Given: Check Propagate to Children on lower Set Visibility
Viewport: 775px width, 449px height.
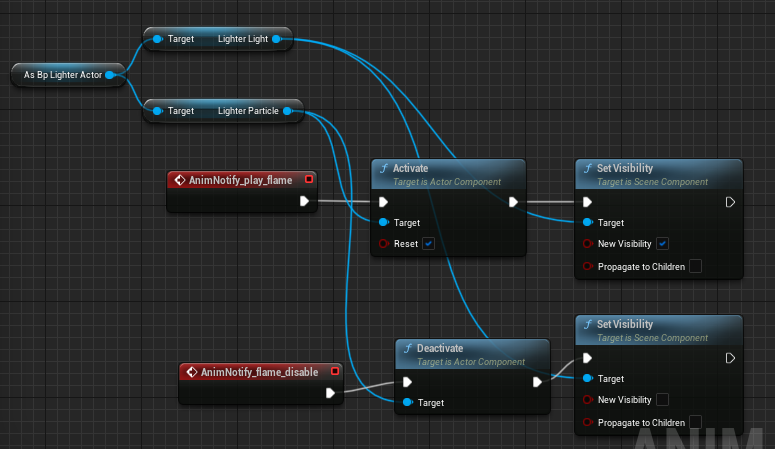Looking at the screenshot, I should pos(695,422).
